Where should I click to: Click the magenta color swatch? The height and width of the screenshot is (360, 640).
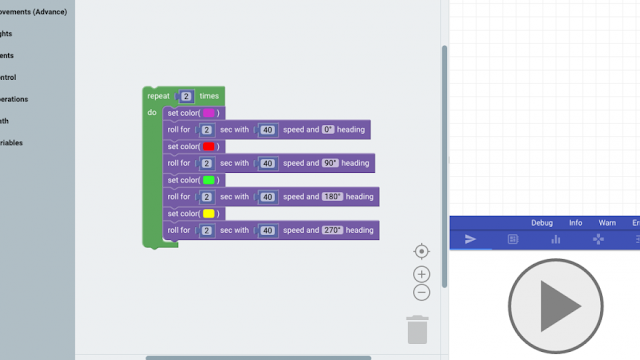pyautogui.click(x=209, y=113)
